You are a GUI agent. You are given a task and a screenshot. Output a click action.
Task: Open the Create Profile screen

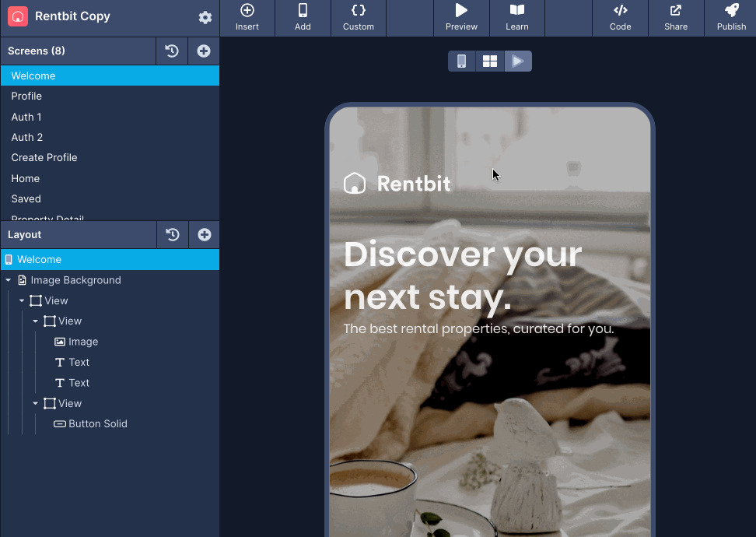point(110,158)
